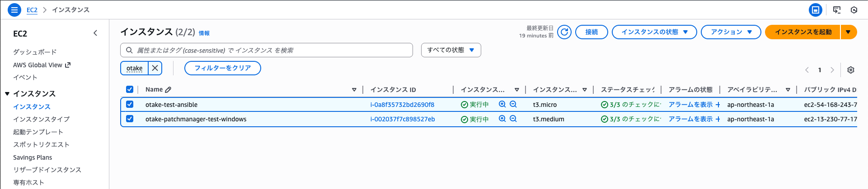Screen dimensions: 868x189
Task: Open the インスタンスの状態 dropdown
Action: (654, 32)
